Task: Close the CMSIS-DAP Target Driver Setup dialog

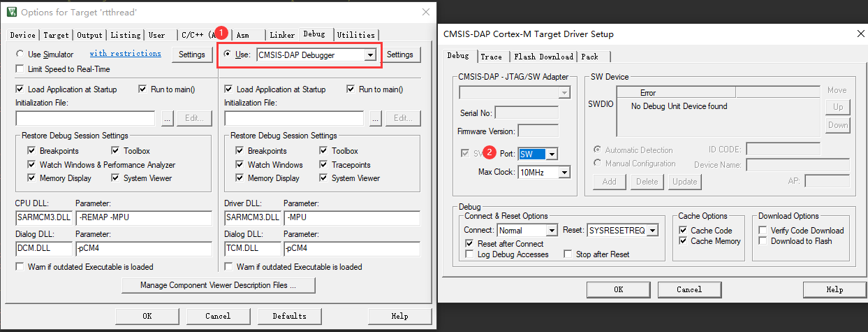Action: (858, 34)
